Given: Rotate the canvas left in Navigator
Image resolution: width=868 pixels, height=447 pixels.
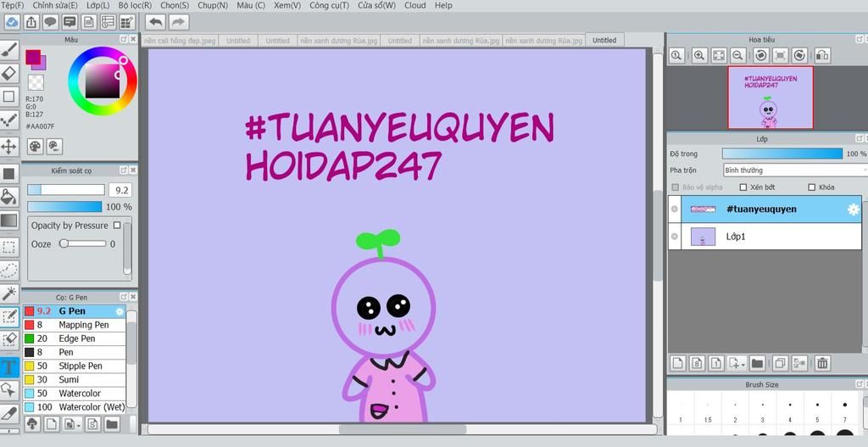Looking at the screenshot, I should pos(761,55).
